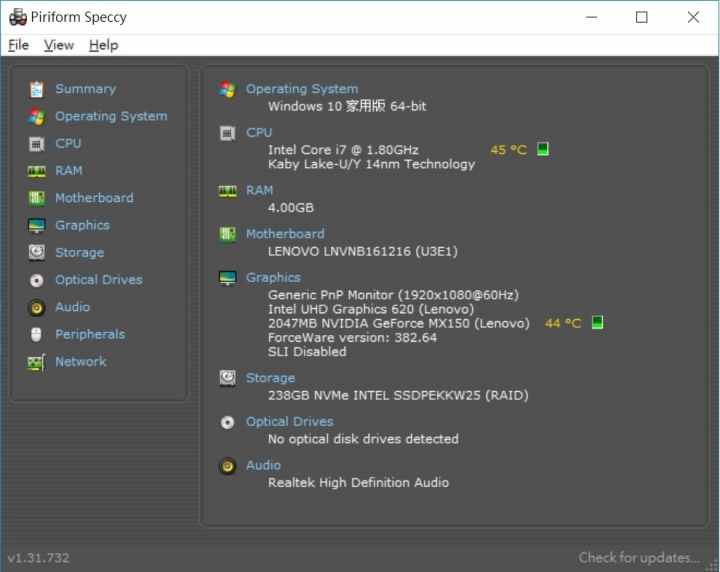Maximize the Speccy window
This screenshot has height=572, width=720.
pyautogui.click(x=641, y=17)
